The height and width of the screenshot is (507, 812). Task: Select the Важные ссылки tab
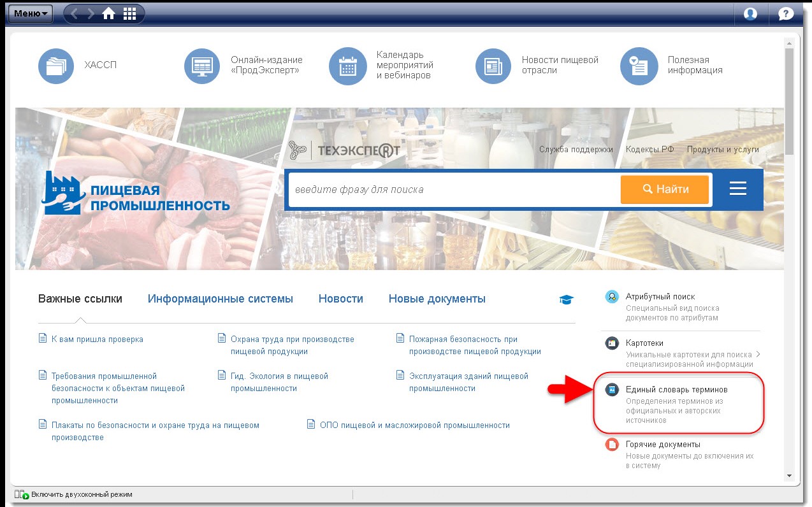click(80, 299)
